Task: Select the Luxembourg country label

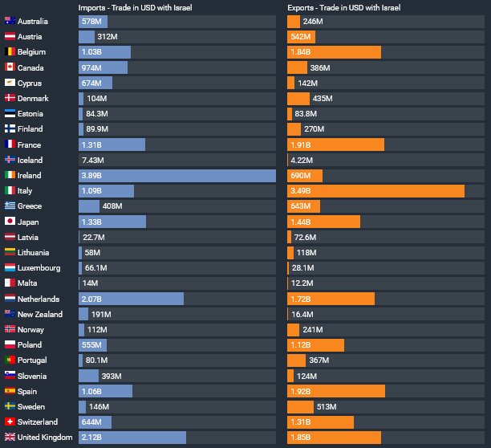Action: tap(39, 268)
